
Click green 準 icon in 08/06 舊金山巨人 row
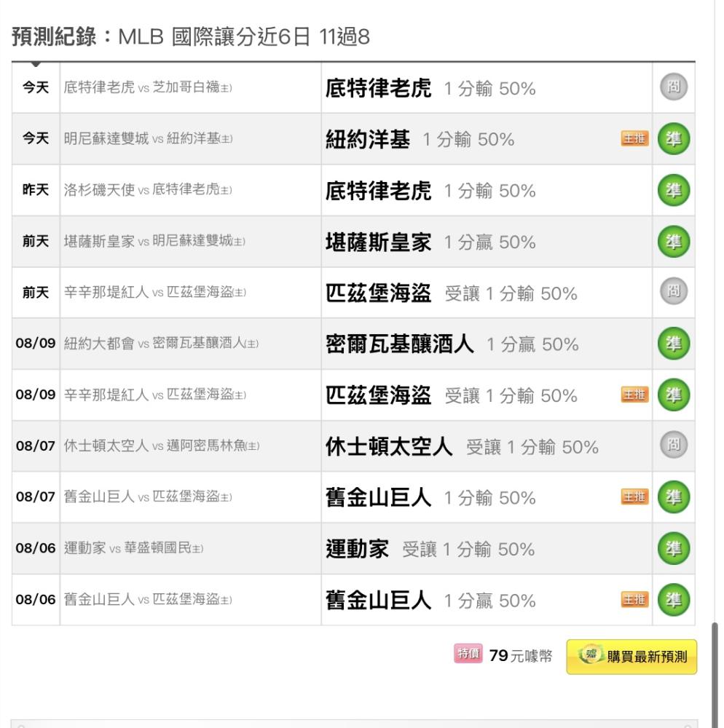click(x=674, y=600)
